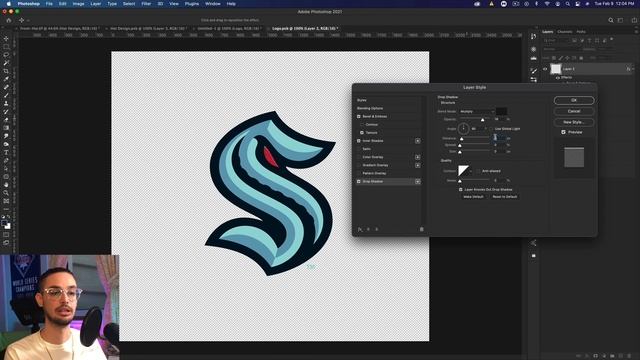Viewport: 640px width, 360px height.
Task: Click OK in Layer Style dialog
Action: 574,100
